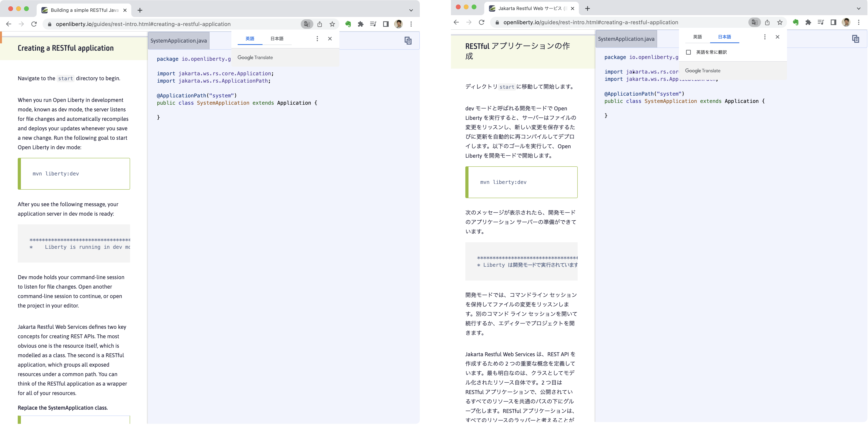Click 'mvn liberty:dev' code box in right window
This screenshot has width=868, height=425.
coord(521,182)
